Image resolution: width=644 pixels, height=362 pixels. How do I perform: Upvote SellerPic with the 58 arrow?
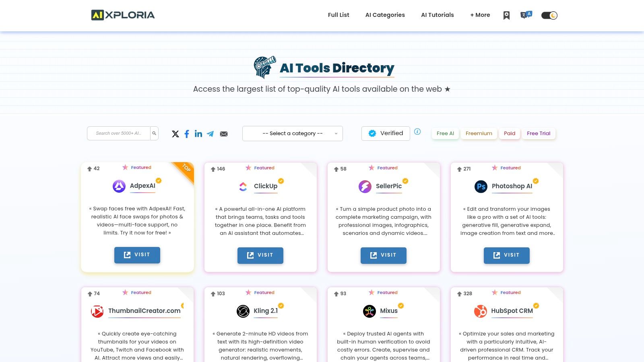(x=336, y=169)
